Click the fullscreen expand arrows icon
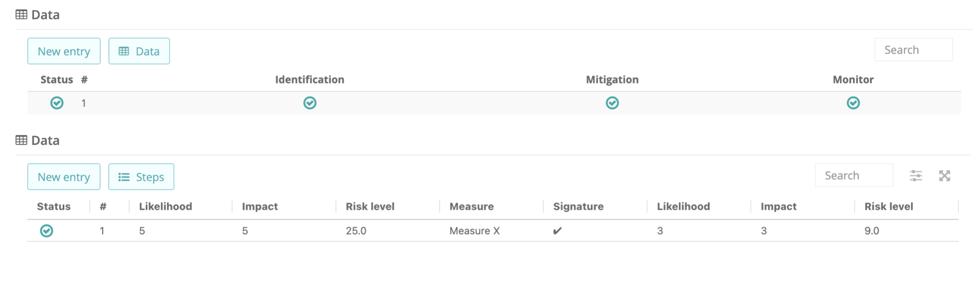Viewport: 980px width, 282px height. click(x=944, y=176)
